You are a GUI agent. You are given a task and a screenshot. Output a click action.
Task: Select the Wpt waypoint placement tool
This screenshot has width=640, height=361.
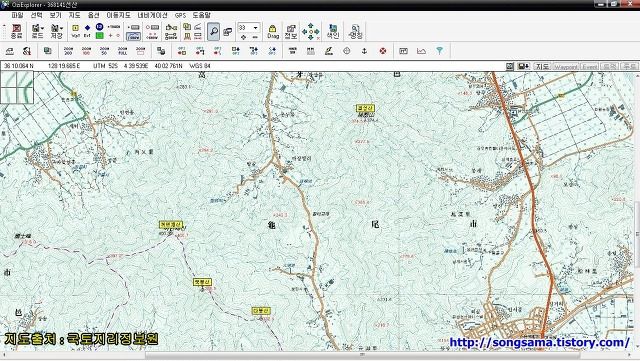[x=76, y=31]
